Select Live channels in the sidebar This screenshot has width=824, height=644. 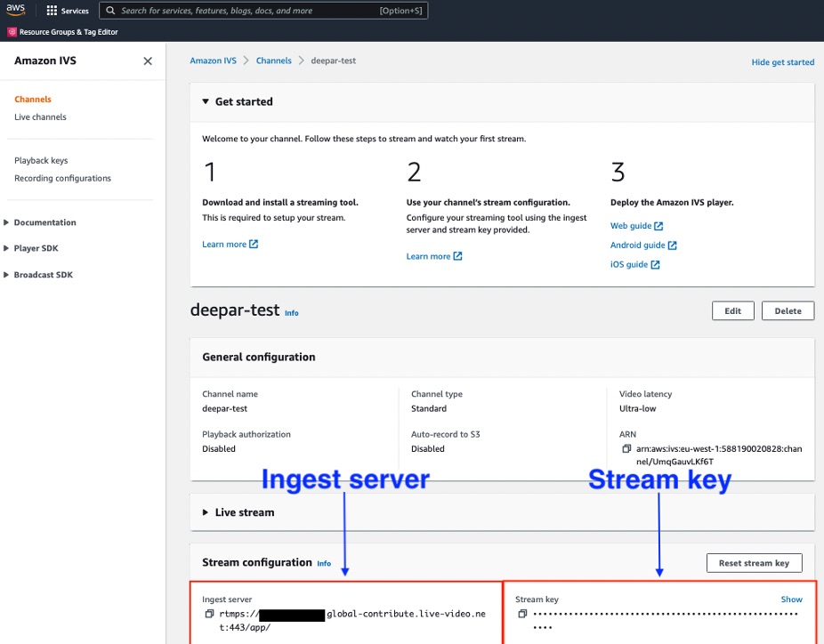click(x=40, y=117)
